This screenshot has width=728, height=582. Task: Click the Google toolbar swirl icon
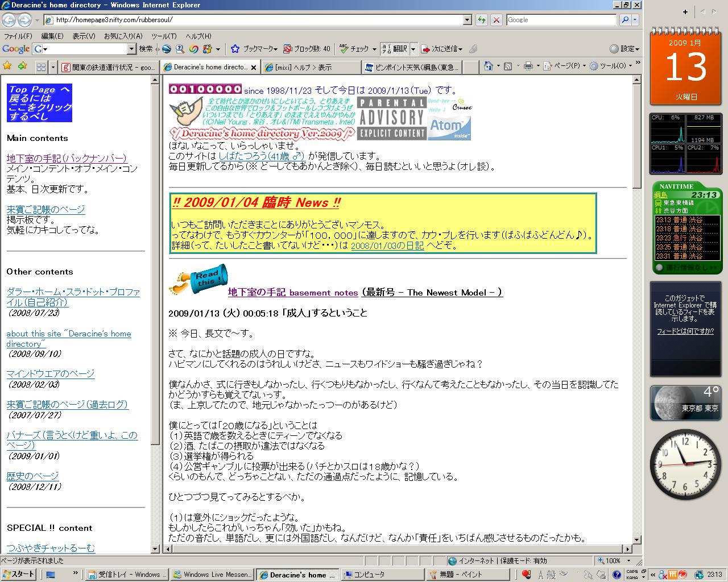coord(193,49)
